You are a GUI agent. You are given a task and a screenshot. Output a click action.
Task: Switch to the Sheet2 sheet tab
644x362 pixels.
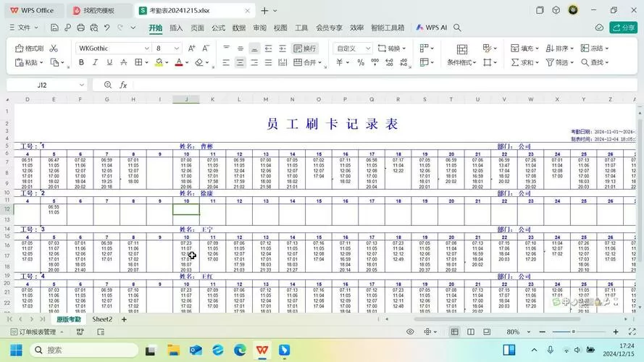click(x=102, y=319)
